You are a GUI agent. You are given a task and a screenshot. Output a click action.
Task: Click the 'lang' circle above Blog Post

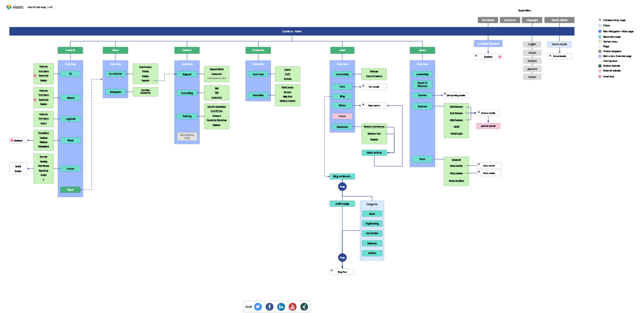(342, 258)
